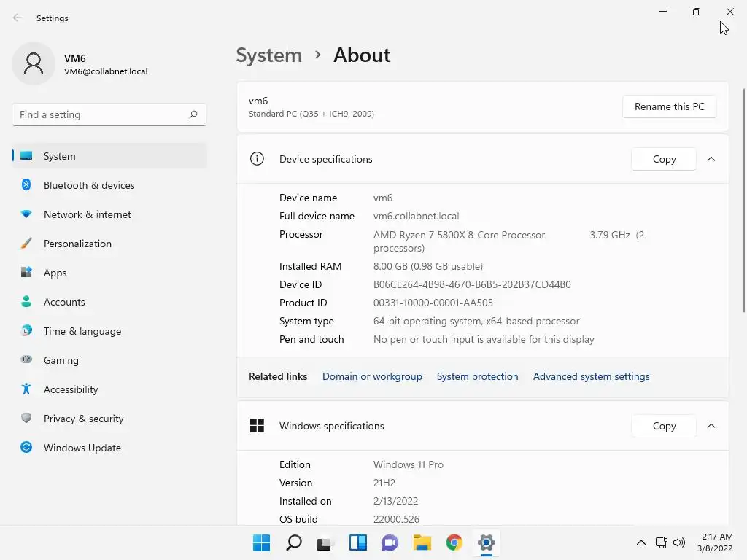
Task: Click the Edition value Windows 11 Pro
Action: click(x=409, y=464)
